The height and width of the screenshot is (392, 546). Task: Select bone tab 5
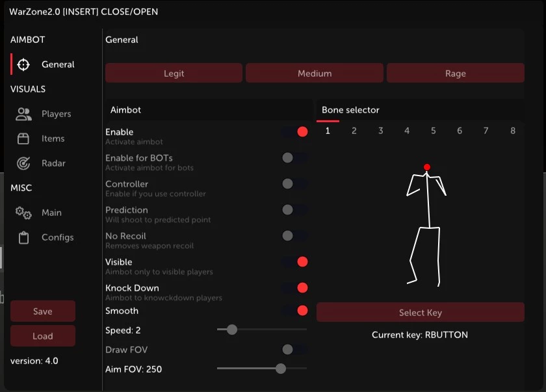(433, 131)
